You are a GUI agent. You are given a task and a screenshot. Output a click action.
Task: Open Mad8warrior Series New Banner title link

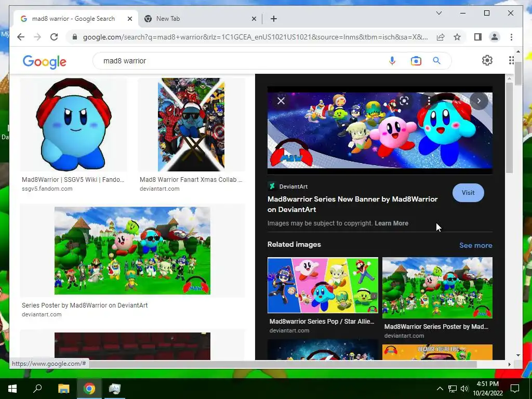pos(353,204)
